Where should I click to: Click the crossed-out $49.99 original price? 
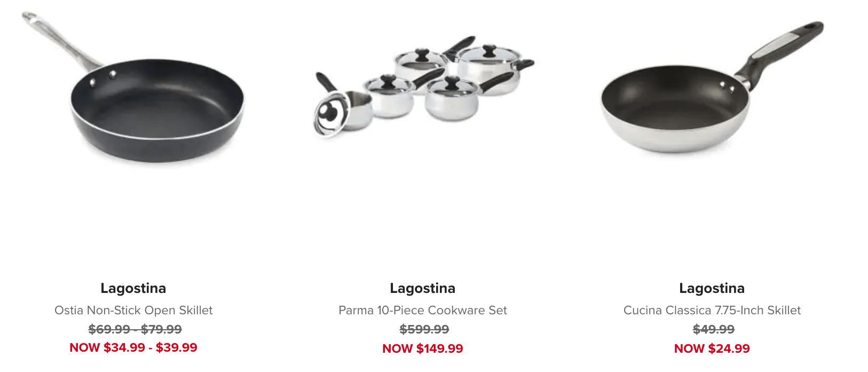pyautogui.click(x=714, y=329)
